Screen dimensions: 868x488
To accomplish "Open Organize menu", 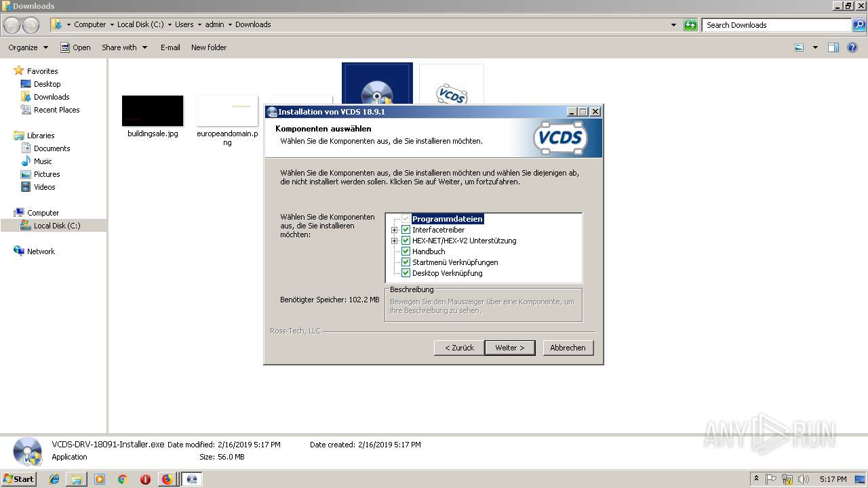I will click(x=28, y=47).
